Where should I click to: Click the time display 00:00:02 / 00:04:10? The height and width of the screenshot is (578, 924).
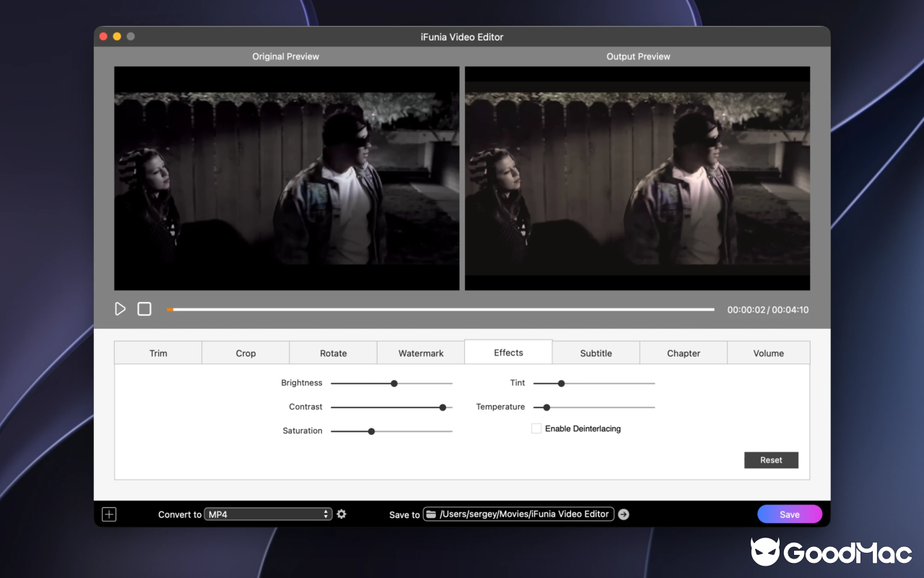[768, 310]
